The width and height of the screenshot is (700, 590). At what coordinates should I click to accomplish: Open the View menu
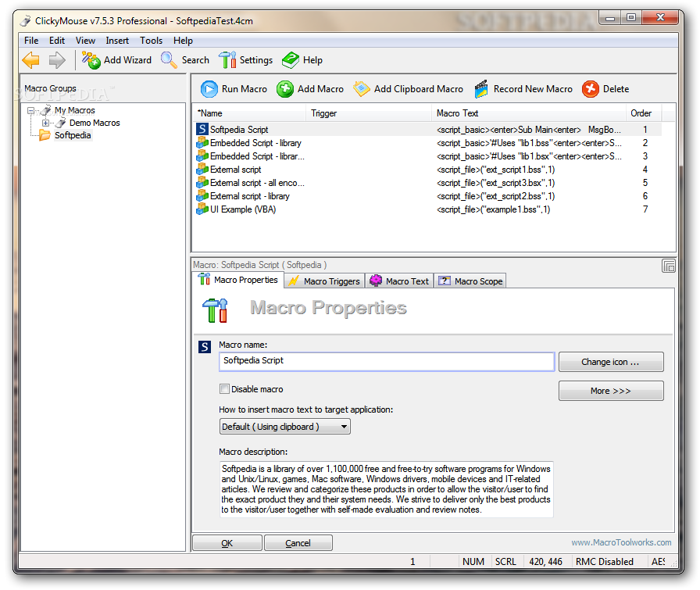click(x=85, y=40)
